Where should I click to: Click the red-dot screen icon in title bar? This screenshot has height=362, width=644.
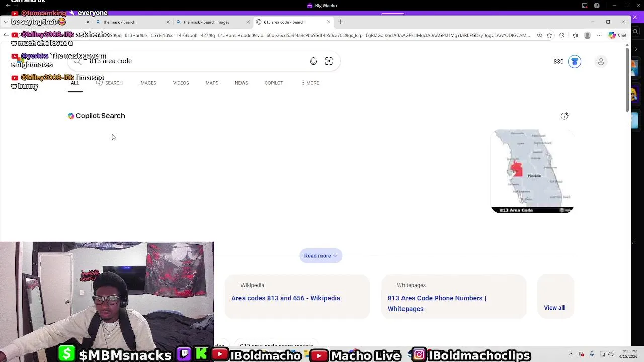(x=585, y=6)
